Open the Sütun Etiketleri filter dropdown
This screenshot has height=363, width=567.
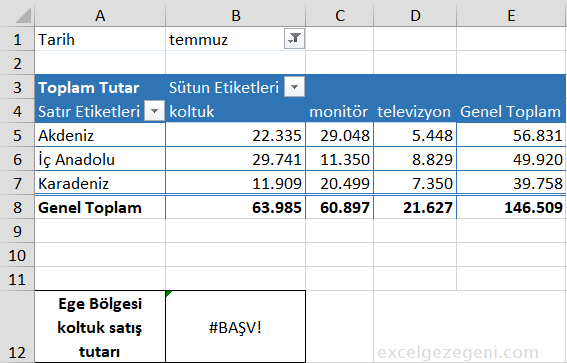294,87
